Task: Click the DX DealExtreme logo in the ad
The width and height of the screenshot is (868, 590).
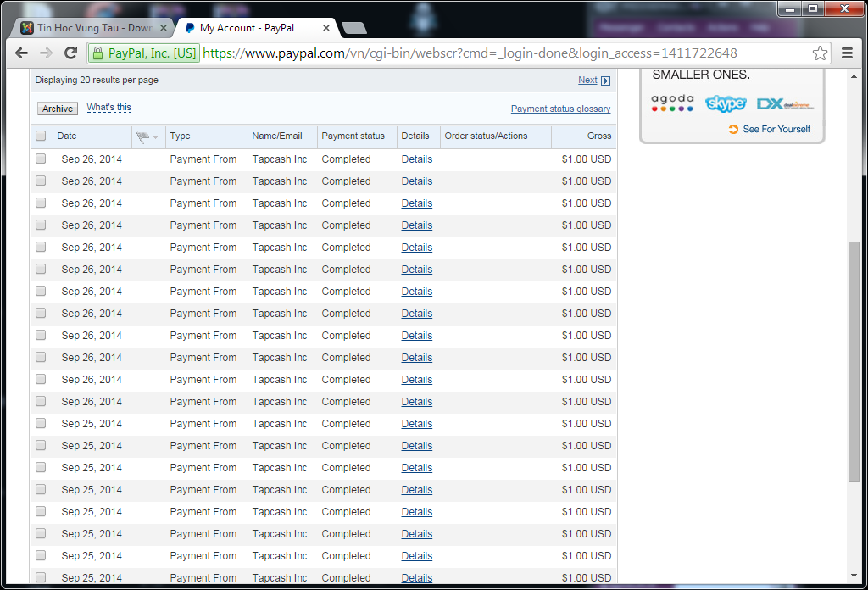Action: (785, 103)
